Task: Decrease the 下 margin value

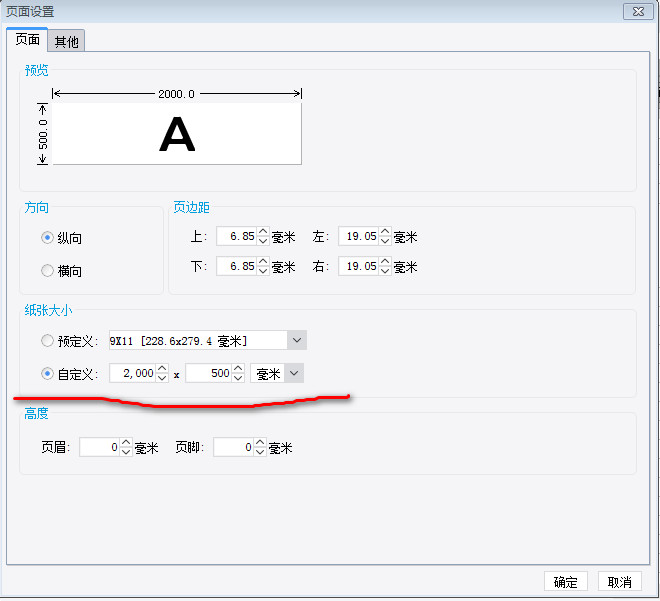Action: pyautogui.click(x=263, y=271)
